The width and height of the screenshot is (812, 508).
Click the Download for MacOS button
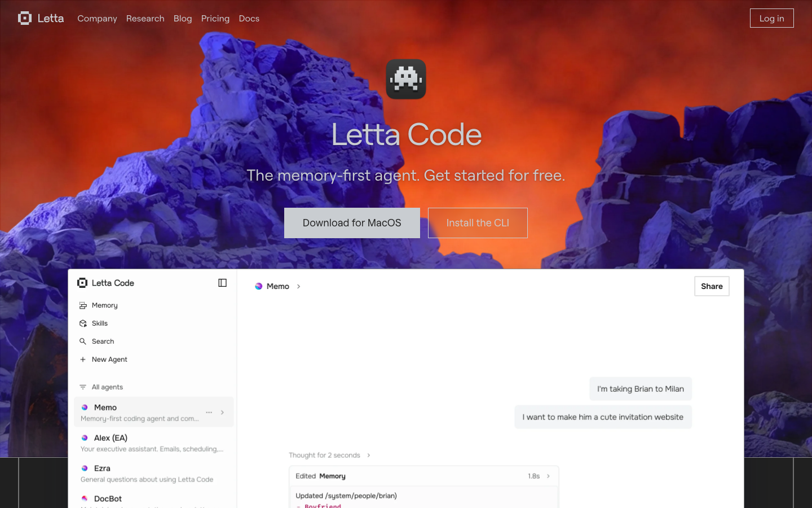coord(352,223)
